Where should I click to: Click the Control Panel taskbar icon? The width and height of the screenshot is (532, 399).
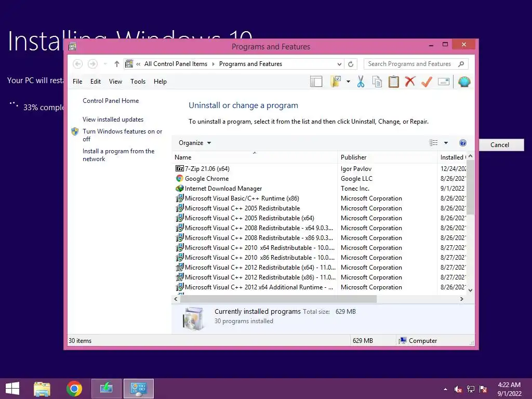pyautogui.click(x=138, y=389)
